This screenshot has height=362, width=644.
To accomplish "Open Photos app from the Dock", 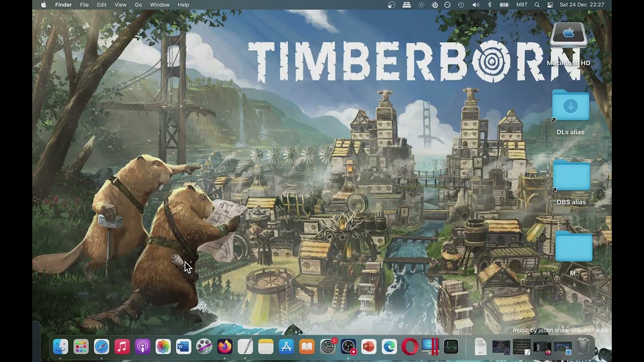I will (x=163, y=346).
